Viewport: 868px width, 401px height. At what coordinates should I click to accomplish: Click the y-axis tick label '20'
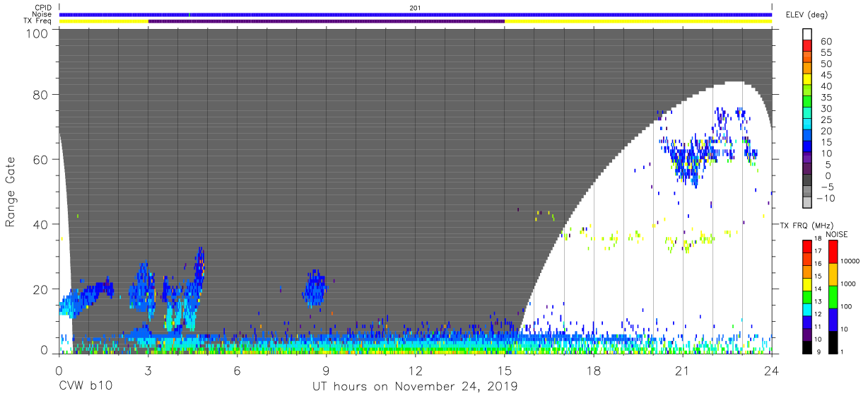(x=41, y=289)
